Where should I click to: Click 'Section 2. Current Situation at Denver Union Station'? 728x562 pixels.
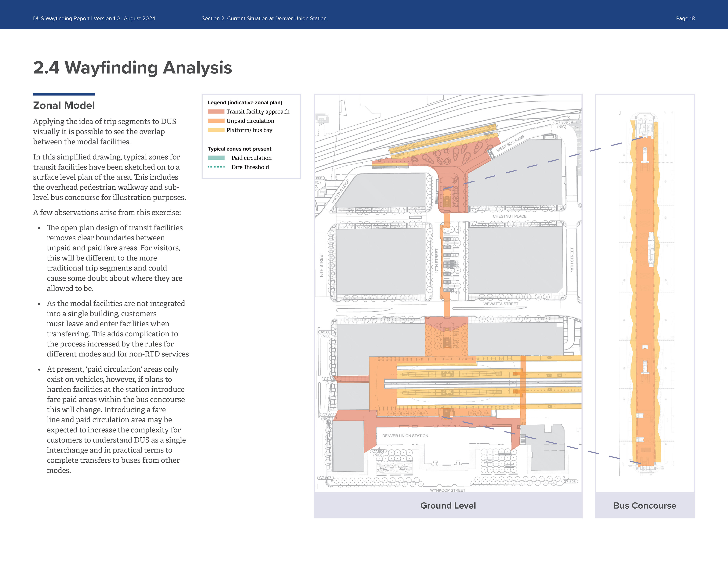click(264, 19)
